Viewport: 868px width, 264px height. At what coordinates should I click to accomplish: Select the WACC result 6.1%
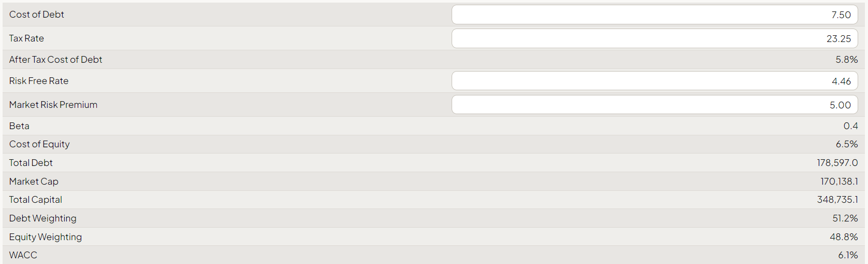pyautogui.click(x=848, y=255)
